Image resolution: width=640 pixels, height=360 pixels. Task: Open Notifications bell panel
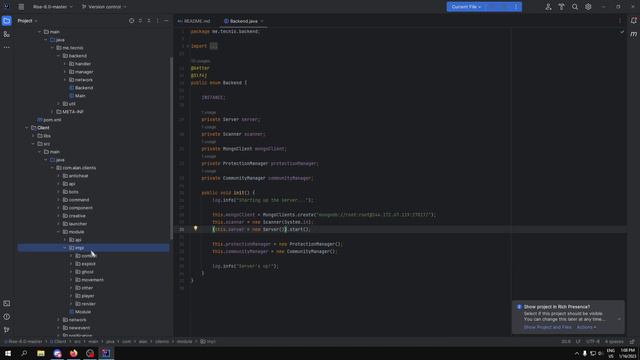(633, 21)
